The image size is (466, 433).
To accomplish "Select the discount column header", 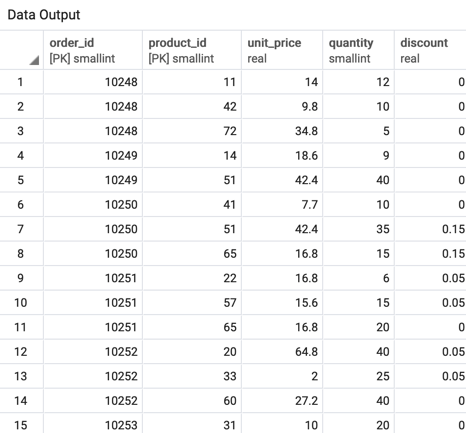I will tap(430, 50).
